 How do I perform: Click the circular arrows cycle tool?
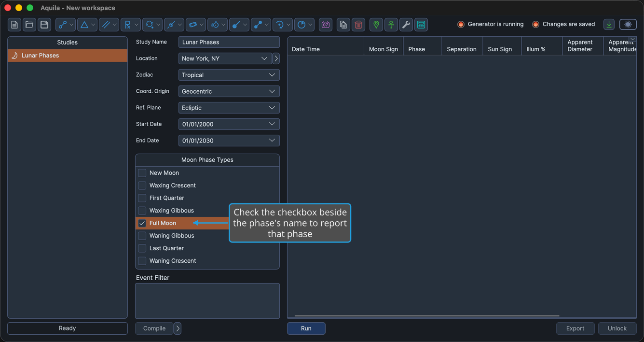[x=152, y=25]
